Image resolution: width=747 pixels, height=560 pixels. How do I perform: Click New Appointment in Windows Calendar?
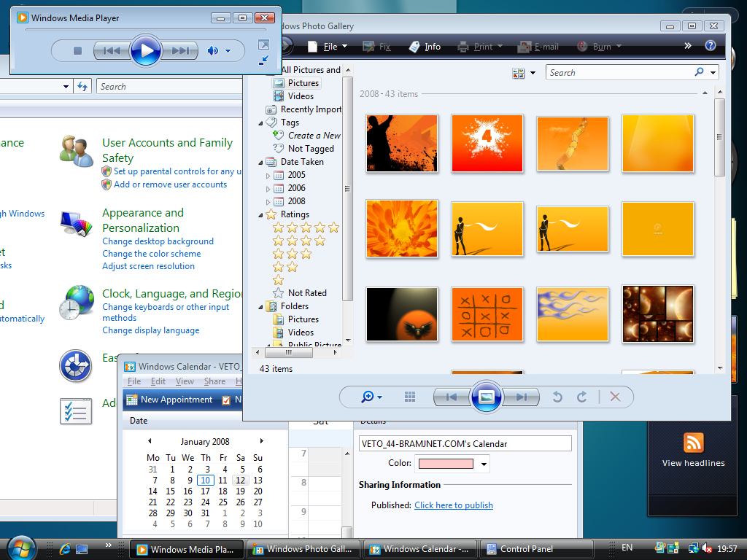[169, 400]
